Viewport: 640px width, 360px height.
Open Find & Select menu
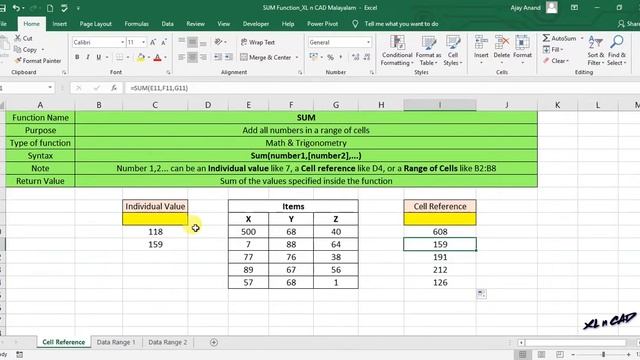click(617, 51)
